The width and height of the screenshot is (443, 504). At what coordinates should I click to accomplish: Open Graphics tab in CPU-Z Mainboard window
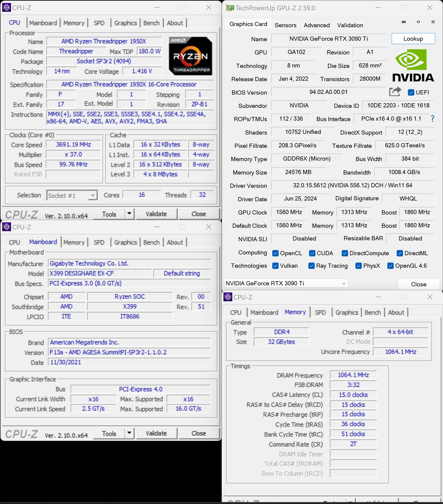pyautogui.click(x=125, y=242)
